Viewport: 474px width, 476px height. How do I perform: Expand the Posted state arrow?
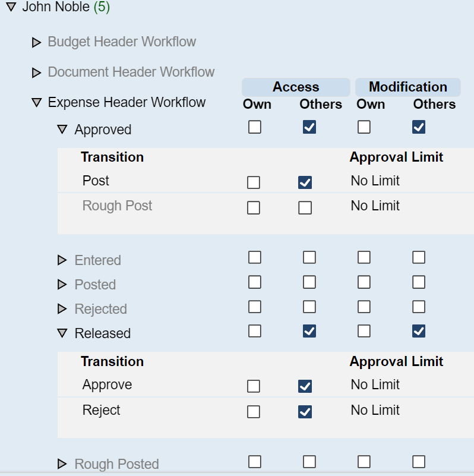point(62,285)
